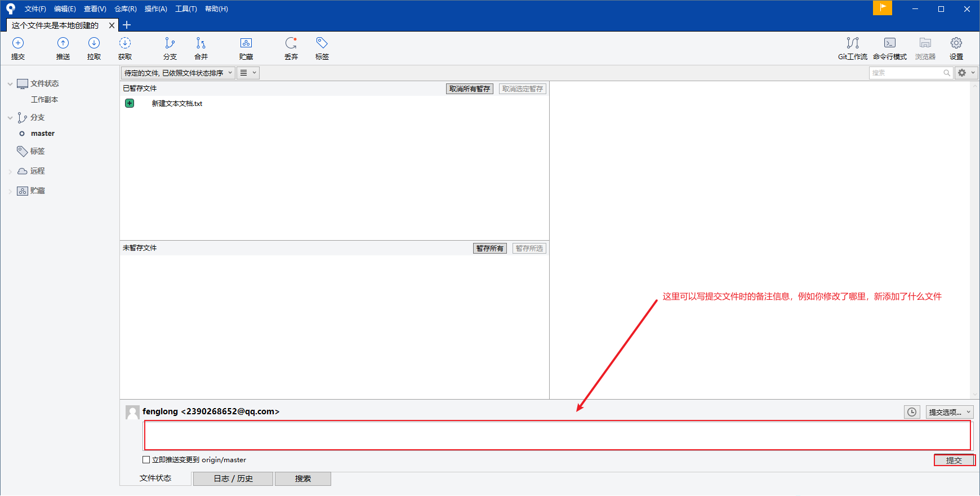Screen dimensions: 980x496
Task: Expand the 贮藏 sidebar section
Action: 10,191
